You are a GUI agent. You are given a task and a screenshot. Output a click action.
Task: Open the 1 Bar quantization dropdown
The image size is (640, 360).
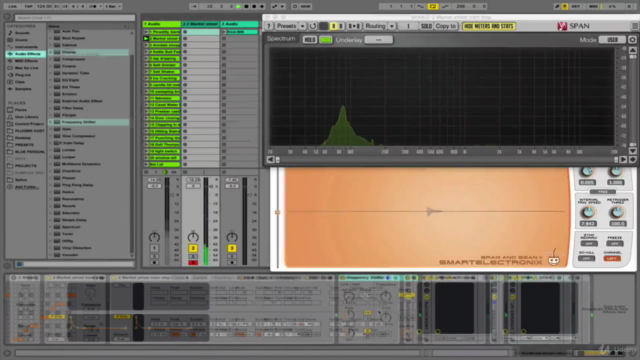113,7
